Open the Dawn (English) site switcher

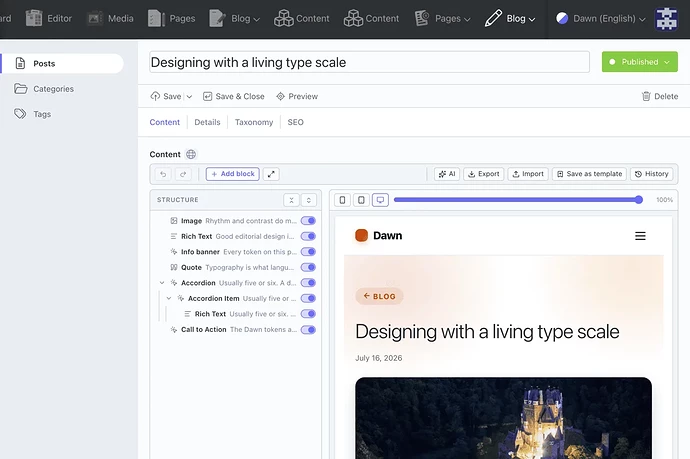[601, 18]
